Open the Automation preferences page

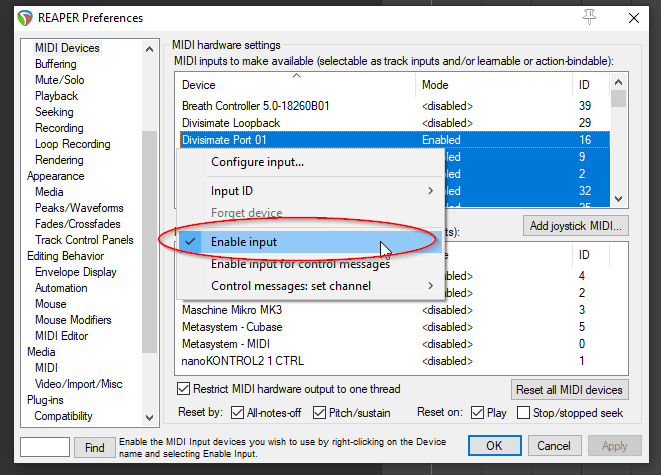pyautogui.click(x=61, y=288)
